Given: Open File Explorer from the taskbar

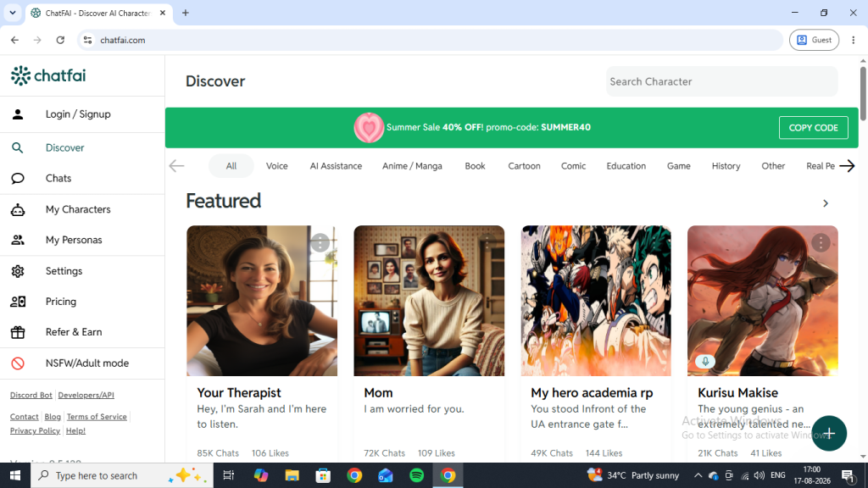Looking at the screenshot, I should [292, 475].
